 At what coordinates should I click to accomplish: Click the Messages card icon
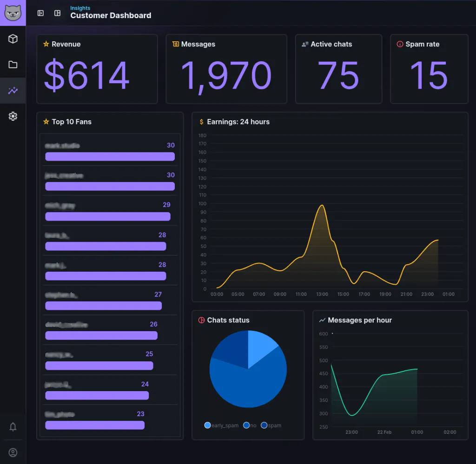coord(175,44)
